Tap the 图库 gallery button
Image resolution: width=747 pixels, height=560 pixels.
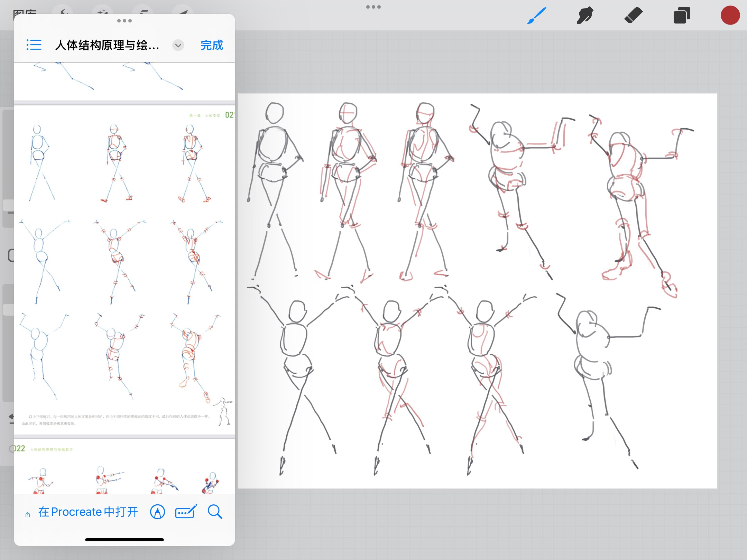pos(24,11)
